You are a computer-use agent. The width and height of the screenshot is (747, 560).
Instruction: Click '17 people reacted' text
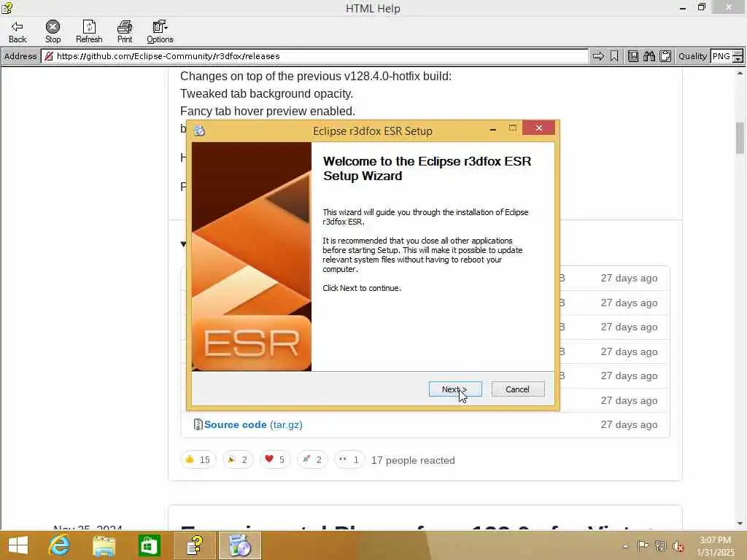pyautogui.click(x=413, y=460)
